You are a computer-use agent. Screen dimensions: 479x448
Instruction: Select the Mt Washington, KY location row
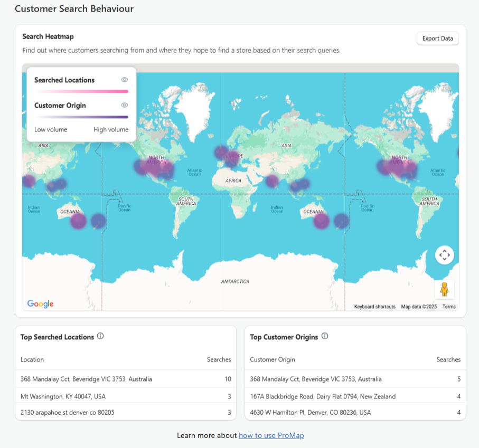[x=126, y=396]
